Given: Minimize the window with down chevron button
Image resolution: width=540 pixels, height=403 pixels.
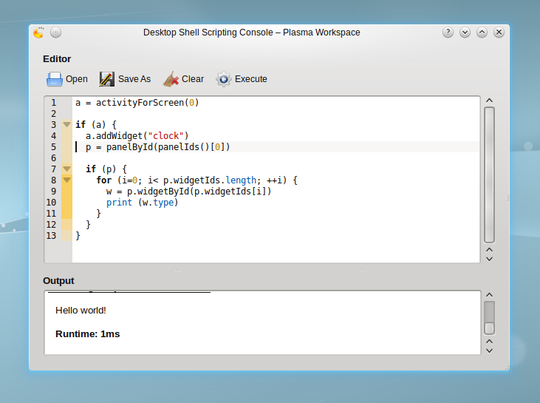Looking at the screenshot, I should click(x=465, y=32).
